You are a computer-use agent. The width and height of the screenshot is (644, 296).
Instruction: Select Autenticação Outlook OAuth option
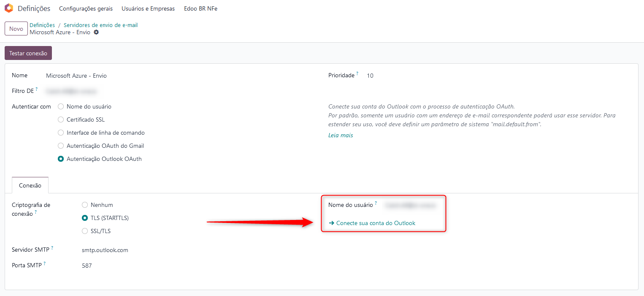(x=61, y=159)
